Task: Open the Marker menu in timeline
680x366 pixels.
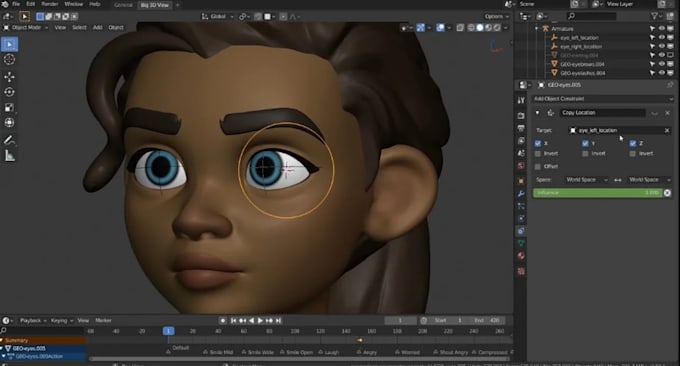Action: (103, 321)
